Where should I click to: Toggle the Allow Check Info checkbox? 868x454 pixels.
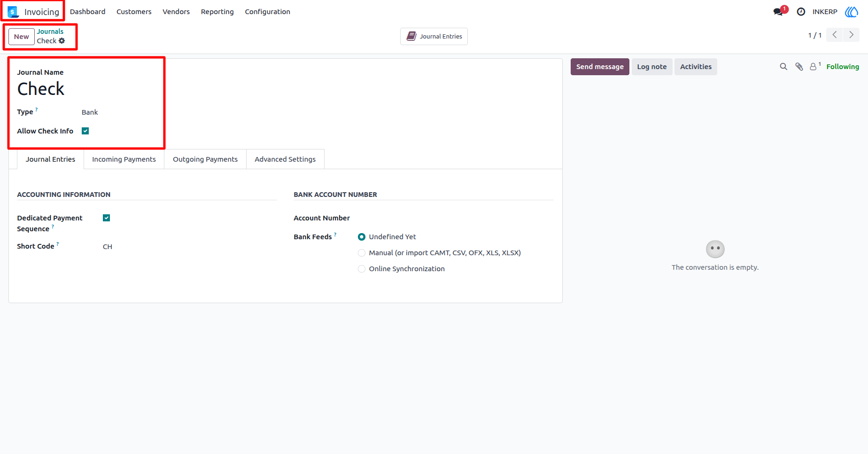[x=85, y=131]
